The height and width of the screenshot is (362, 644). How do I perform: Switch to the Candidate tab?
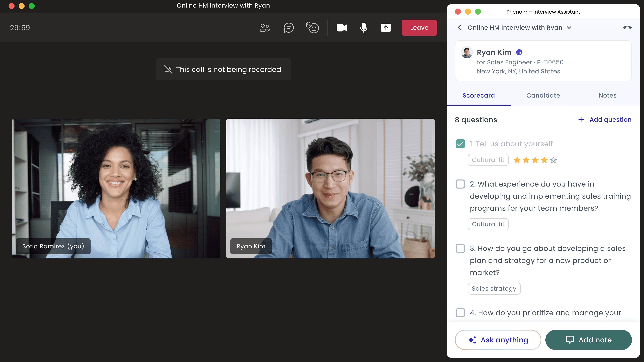pyautogui.click(x=543, y=95)
